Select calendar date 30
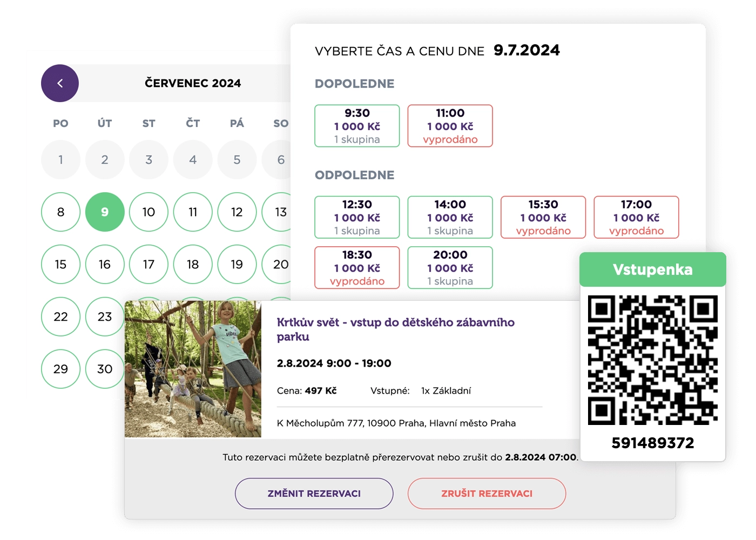Screen dimensions: 756x540 coord(104,368)
